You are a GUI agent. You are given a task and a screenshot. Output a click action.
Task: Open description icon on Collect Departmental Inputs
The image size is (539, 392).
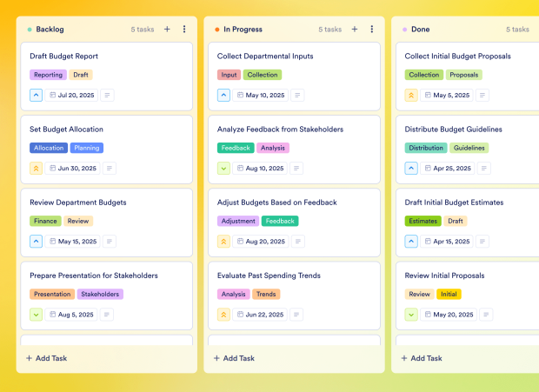[297, 95]
